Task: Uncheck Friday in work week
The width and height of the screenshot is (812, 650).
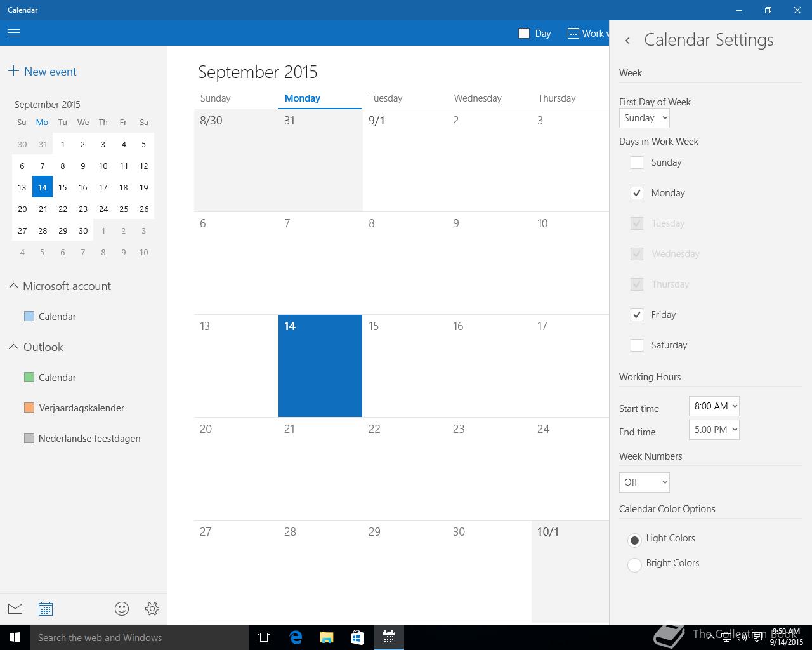Action: coord(637,315)
